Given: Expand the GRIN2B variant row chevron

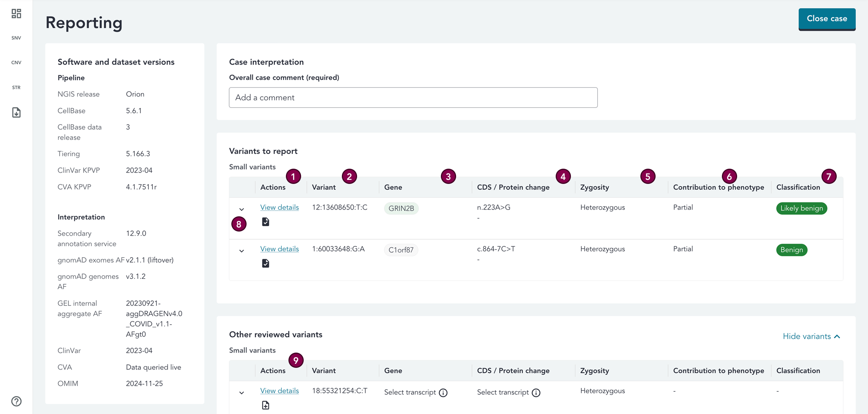Looking at the screenshot, I should [x=242, y=209].
